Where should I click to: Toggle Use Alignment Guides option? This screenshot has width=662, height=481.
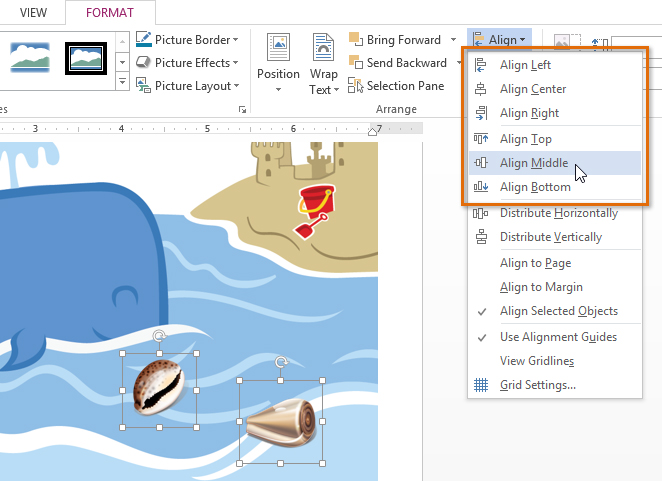point(555,337)
